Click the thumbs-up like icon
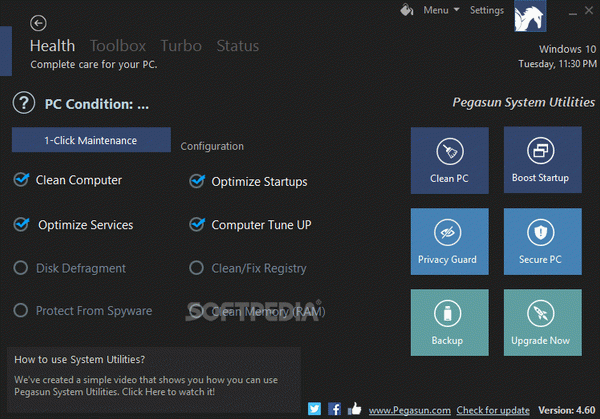Image resolution: width=600 pixels, height=419 pixels. point(355,409)
